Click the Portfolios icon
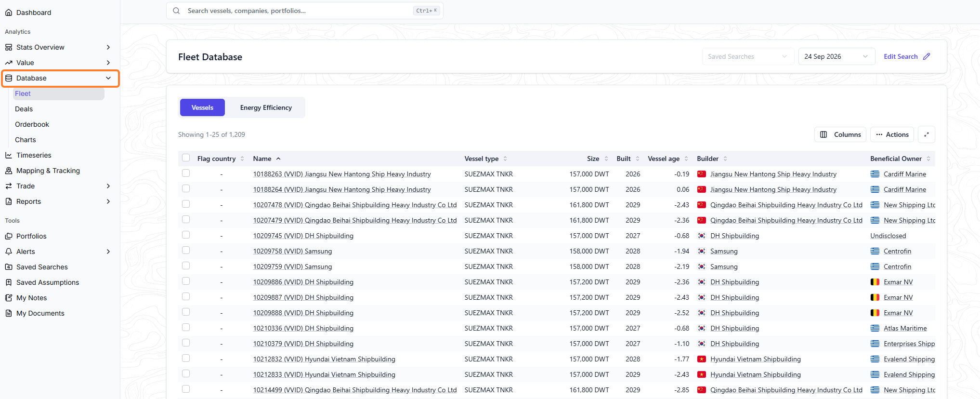 pyautogui.click(x=9, y=236)
